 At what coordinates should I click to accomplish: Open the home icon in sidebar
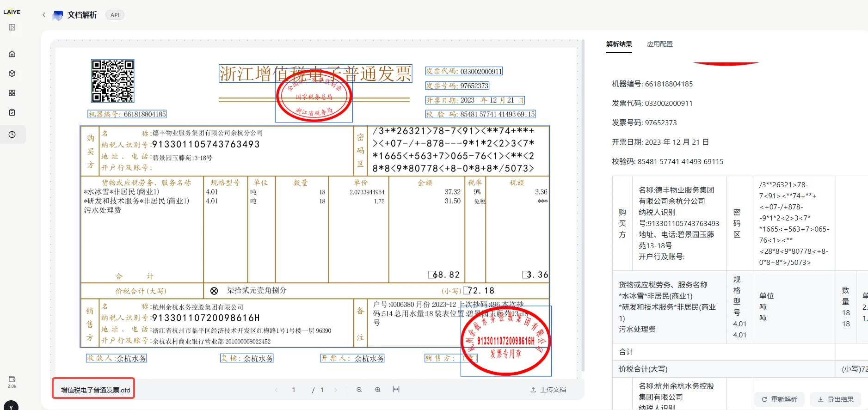tap(12, 54)
